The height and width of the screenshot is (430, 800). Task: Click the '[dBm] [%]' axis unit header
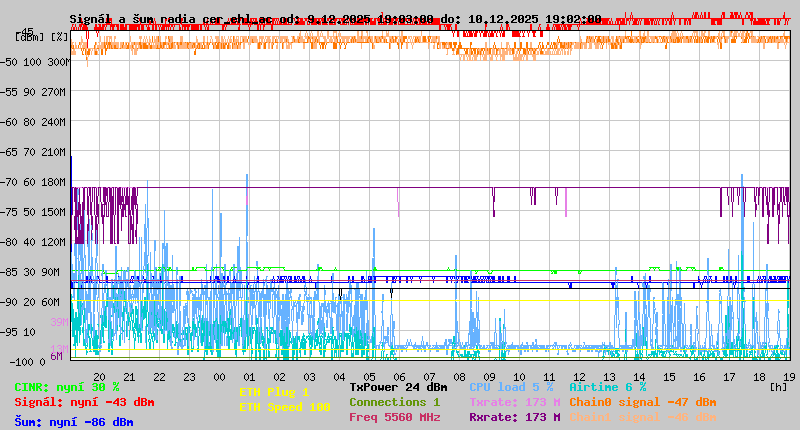[42, 37]
